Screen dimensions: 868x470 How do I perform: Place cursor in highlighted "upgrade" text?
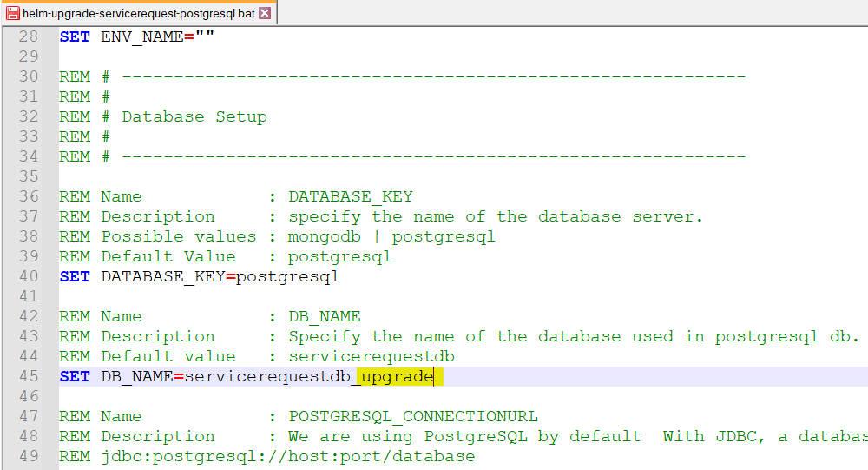click(x=398, y=376)
